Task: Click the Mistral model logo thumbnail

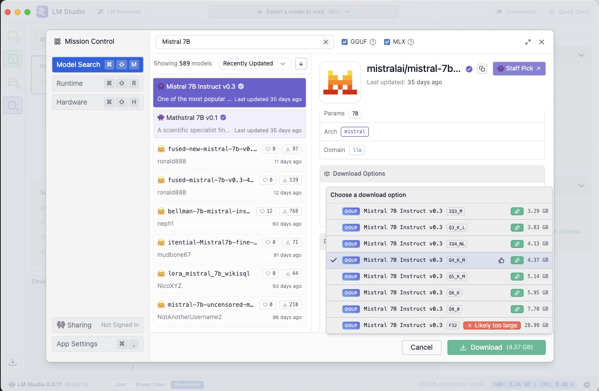Action: pyautogui.click(x=340, y=82)
